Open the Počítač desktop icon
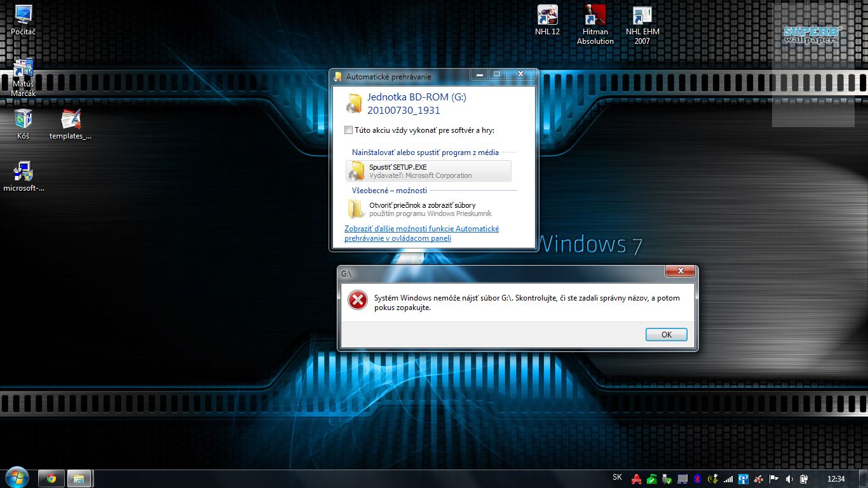 (x=24, y=20)
